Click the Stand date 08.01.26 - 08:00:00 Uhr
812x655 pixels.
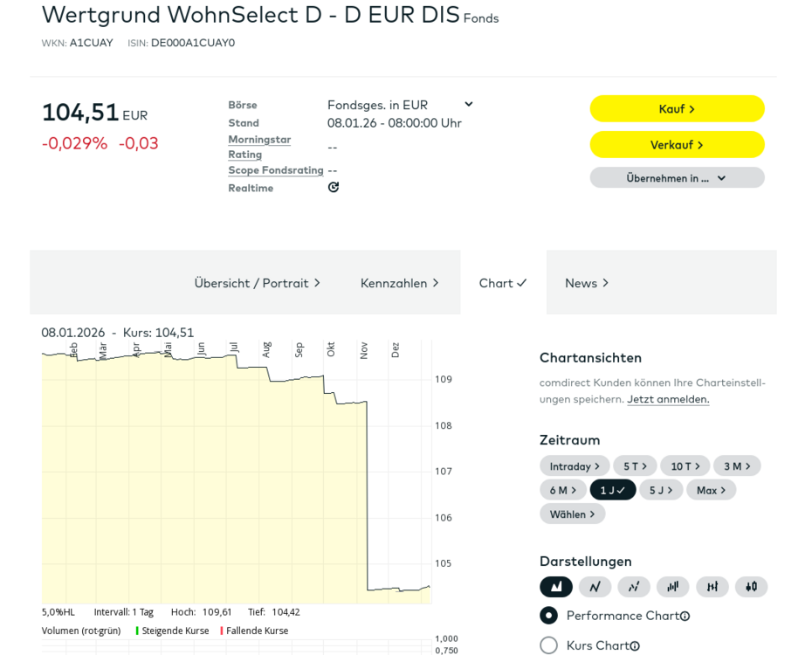tap(395, 123)
